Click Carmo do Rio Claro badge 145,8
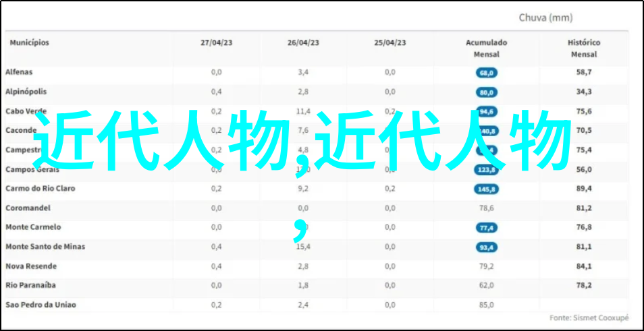 coord(487,189)
